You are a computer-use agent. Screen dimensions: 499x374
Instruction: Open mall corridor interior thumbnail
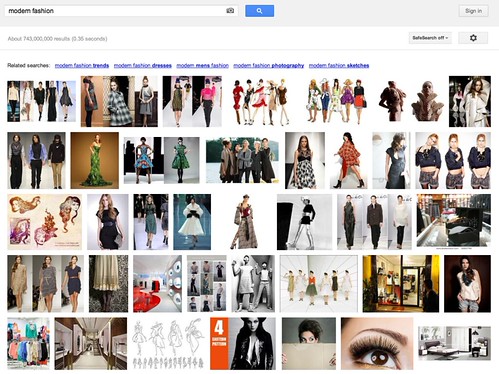pyautogui.click(x=91, y=343)
